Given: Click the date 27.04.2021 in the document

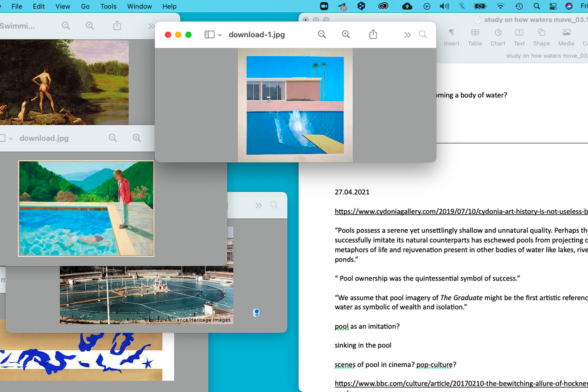Looking at the screenshot, I should 352,192.
